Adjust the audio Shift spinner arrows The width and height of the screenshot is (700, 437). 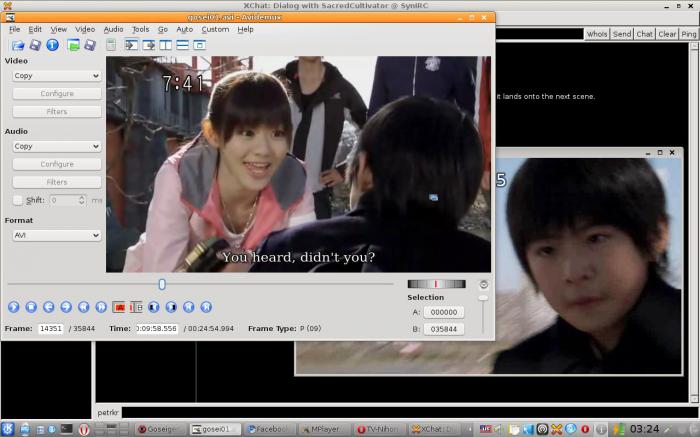pos(82,200)
